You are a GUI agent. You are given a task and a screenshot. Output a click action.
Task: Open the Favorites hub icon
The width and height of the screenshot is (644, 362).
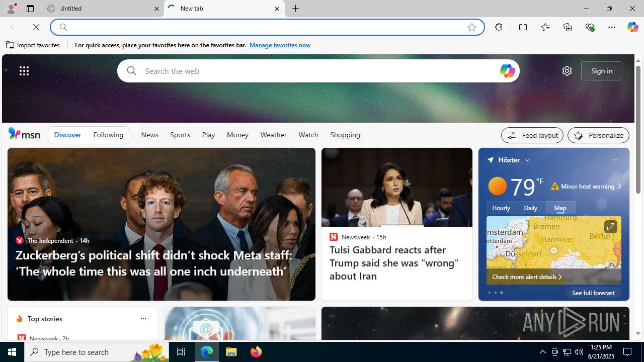point(545,27)
